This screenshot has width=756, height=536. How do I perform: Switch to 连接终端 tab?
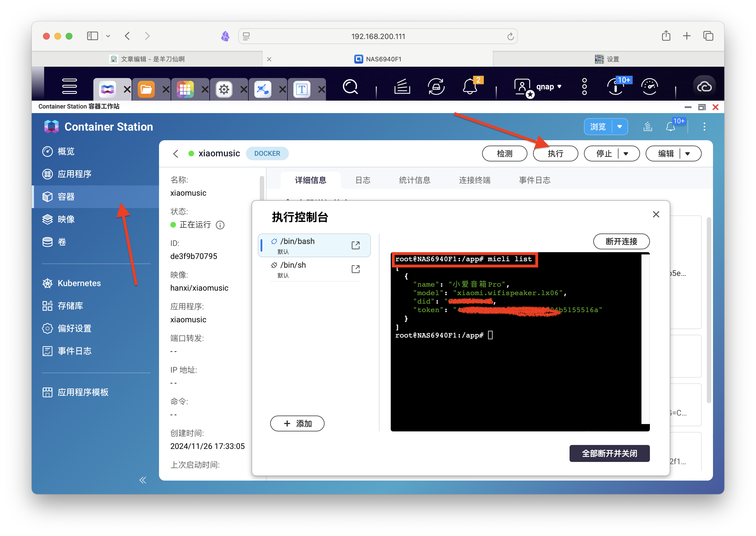pyautogui.click(x=474, y=180)
